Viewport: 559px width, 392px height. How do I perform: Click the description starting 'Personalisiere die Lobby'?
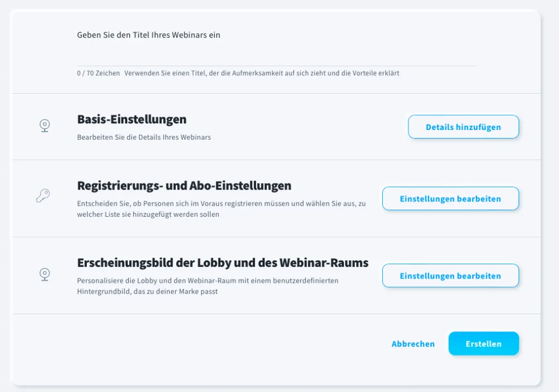click(x=208, y=286)
